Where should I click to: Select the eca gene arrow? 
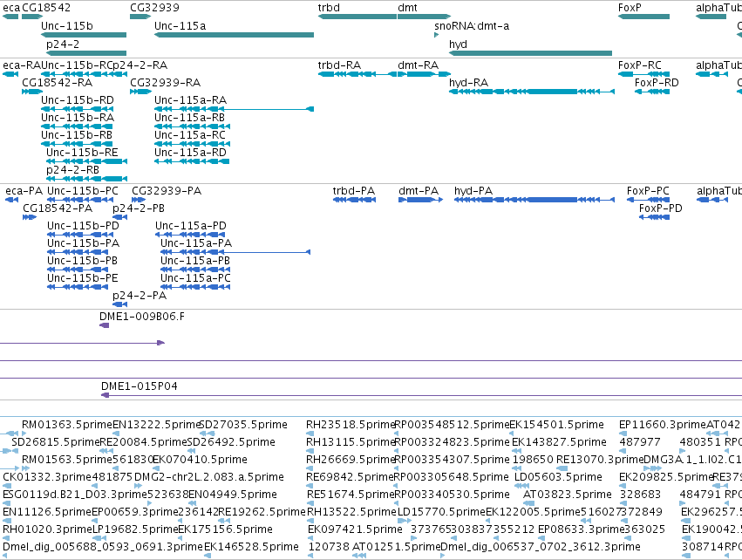tap(10, 17)
